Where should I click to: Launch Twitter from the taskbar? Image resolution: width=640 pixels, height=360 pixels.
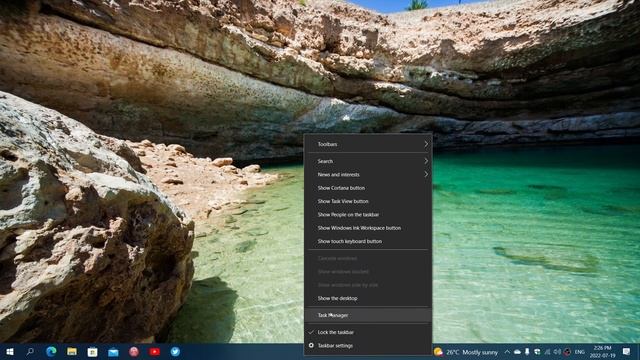(175, 351)
